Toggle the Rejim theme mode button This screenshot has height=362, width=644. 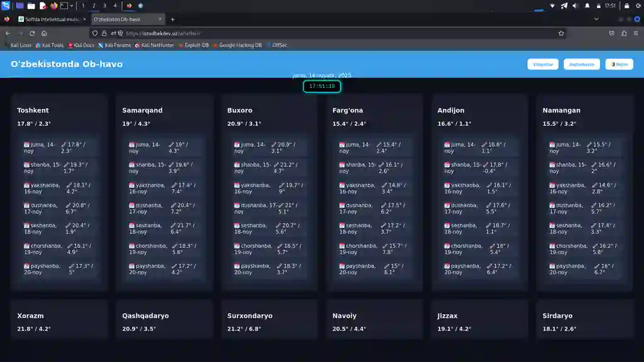619,64
